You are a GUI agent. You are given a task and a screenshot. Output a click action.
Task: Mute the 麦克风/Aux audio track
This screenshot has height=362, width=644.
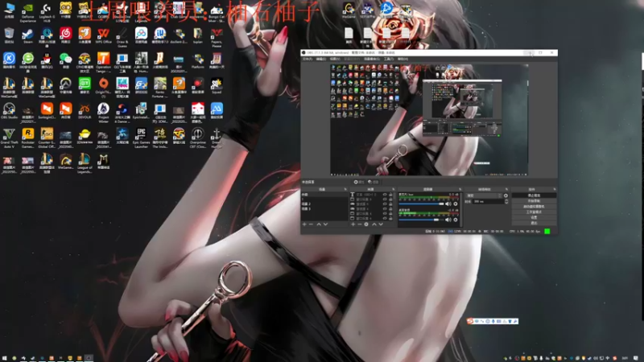(x=448, y=204)
